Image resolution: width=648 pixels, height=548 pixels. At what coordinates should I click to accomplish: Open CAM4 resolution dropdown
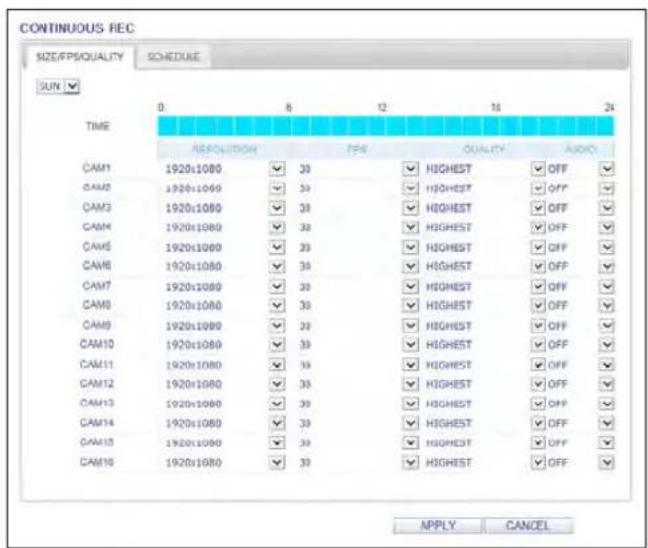point(277,227)
